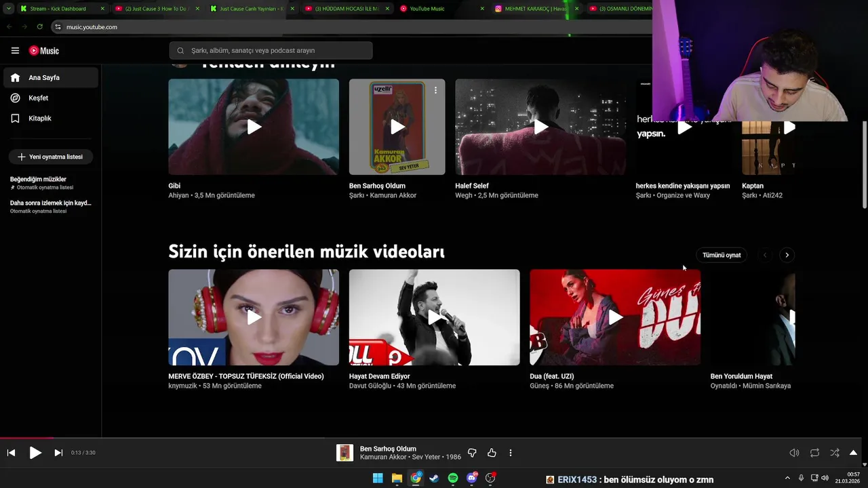Viewport: 868px width, 488px height.
Task: Open Spotify from the taskbar
Action: [453, 479]
